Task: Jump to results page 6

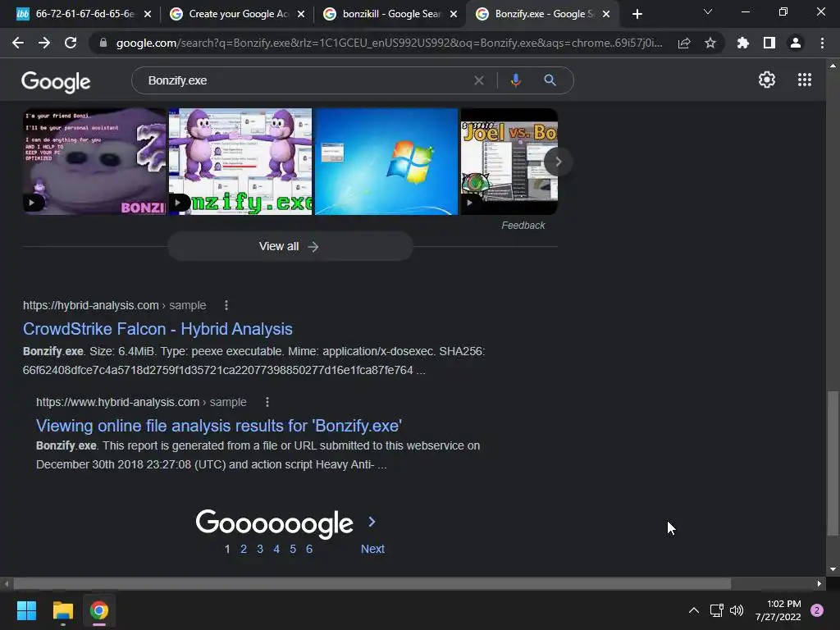Action: pos(309,549)
